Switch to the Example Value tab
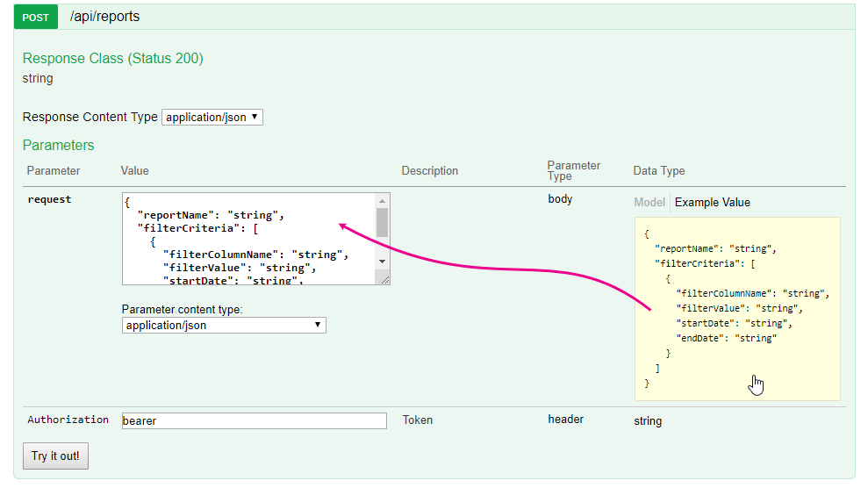Screen dimensions: 868x488 point(713,203)
